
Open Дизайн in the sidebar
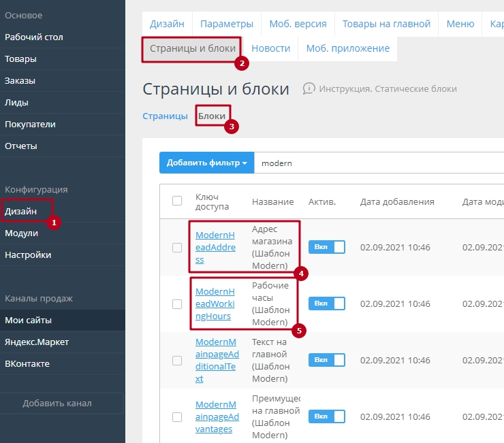21,212
